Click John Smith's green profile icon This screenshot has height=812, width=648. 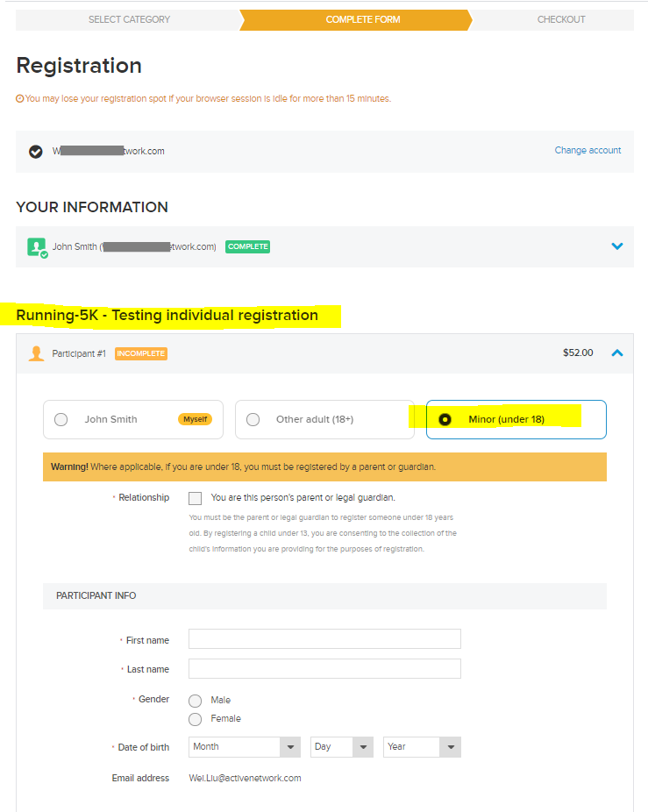pyautogui.click(x=38, y=247)
